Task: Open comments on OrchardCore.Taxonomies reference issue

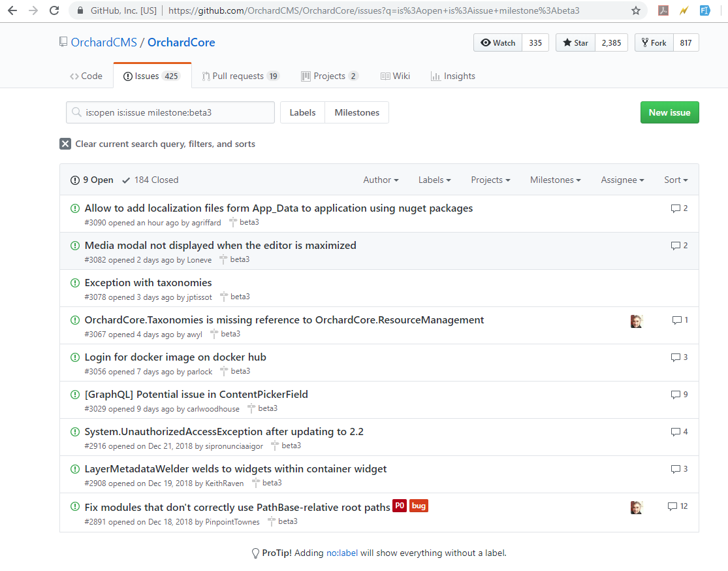Action: pyautogui.click(x=680, y=319)
